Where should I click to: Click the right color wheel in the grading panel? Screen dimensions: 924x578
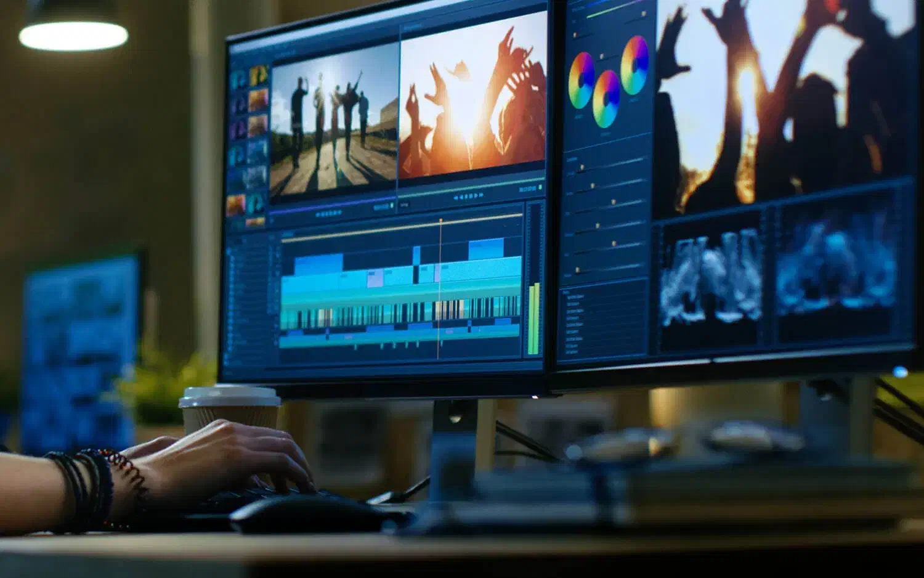coord(634,65)
